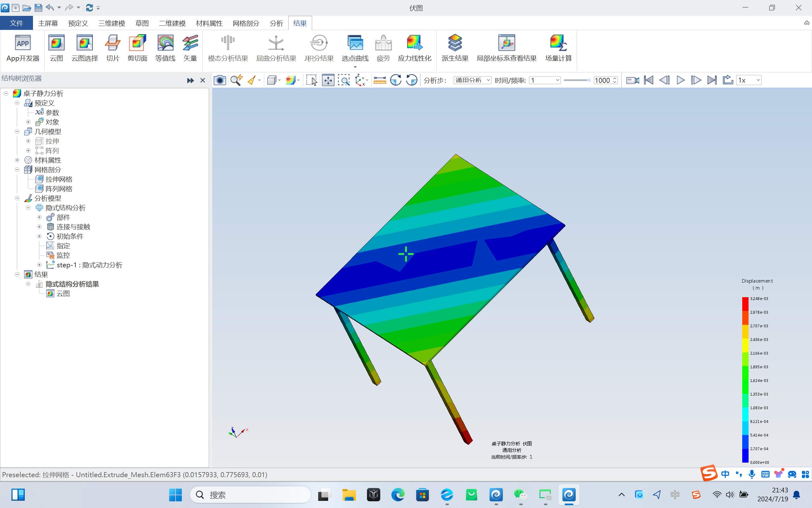Increment the 1000 spin box value

point(615,78)
